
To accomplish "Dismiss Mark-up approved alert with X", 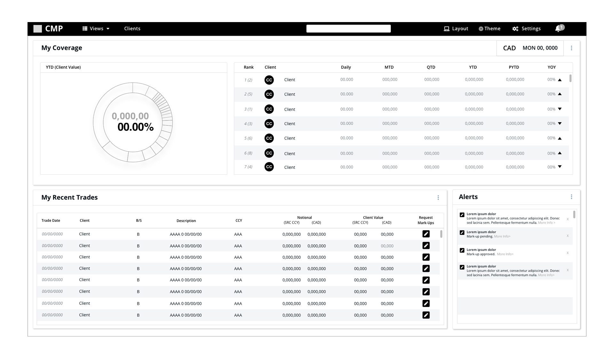I will pos(568,253).
